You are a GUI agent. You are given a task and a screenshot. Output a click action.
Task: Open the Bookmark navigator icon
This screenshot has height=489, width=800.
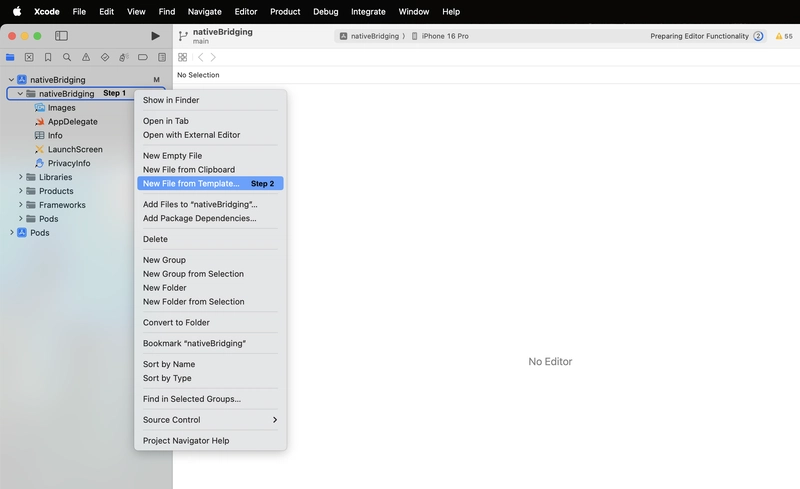[48, 57]
